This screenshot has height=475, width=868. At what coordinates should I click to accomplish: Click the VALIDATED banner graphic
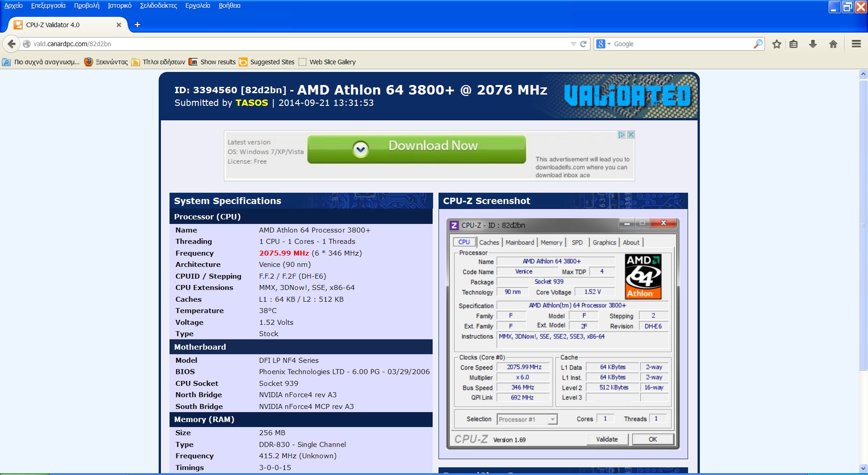[628, 96]
